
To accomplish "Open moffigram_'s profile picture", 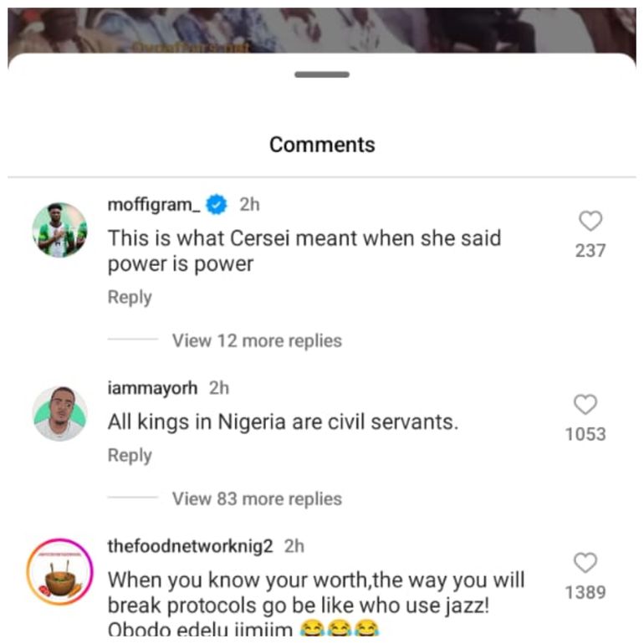I will tap(59, 230).
